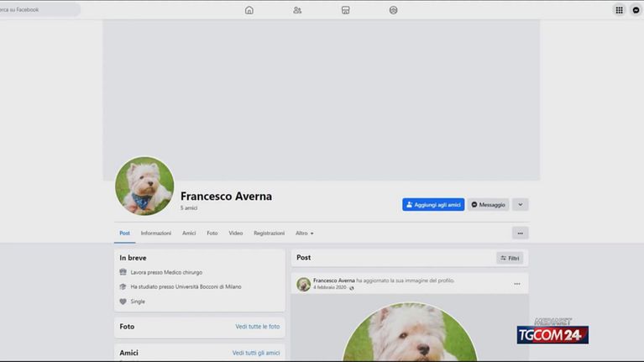Expand chevron button next to Messaggio

pyautogui.click(x=520, y=204)
